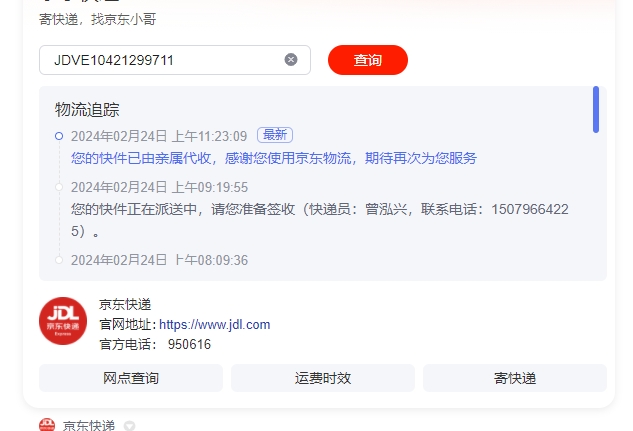Click the 官网地址 label
Screen dimensions: 633x431
(128, 324)
